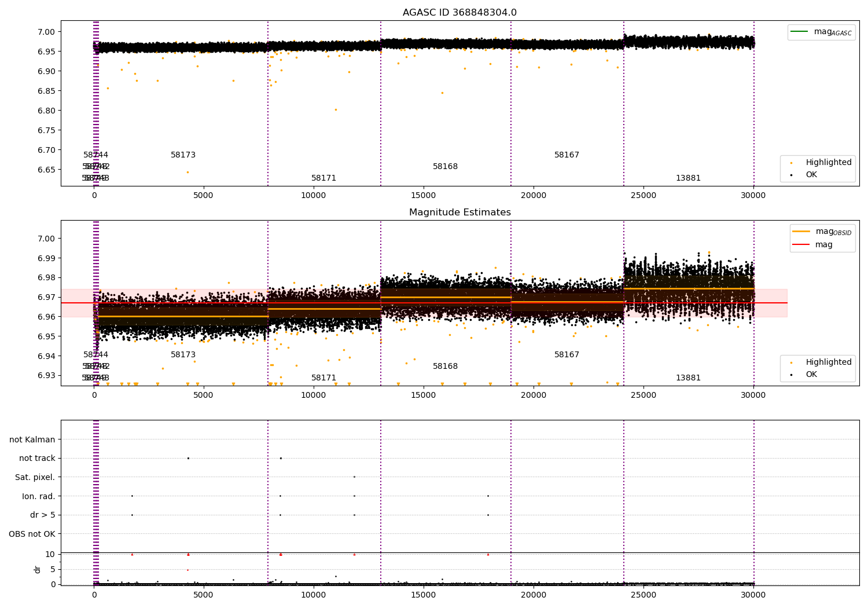This screenshot has height=608, width=868.
Task: Click the green mag AGASC legend line
Action: 800,32
